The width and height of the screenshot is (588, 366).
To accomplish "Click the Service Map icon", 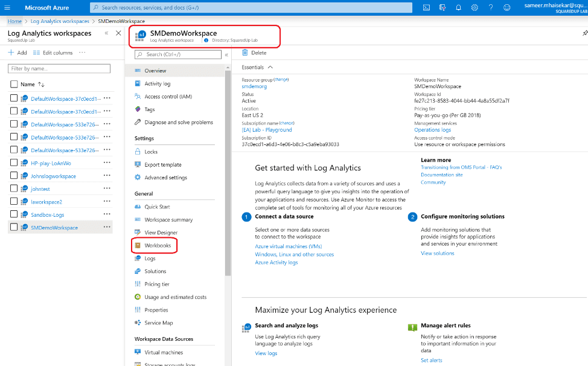I will tap(138, 323).
